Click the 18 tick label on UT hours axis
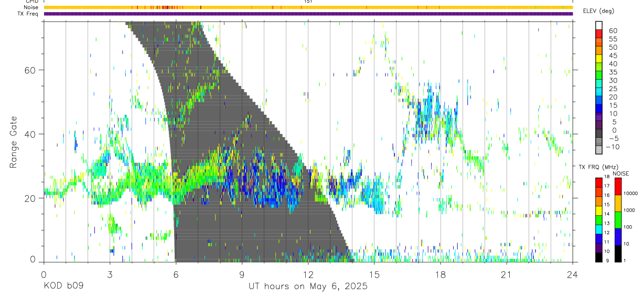 click(x=440, y=274)
